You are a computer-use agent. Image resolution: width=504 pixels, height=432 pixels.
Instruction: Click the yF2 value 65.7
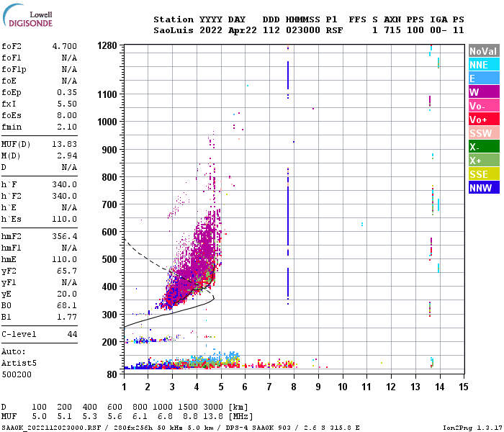[67, 271]
